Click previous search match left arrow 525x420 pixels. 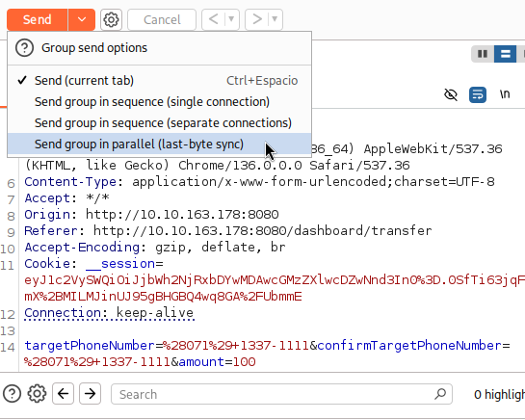click(63, 394)
